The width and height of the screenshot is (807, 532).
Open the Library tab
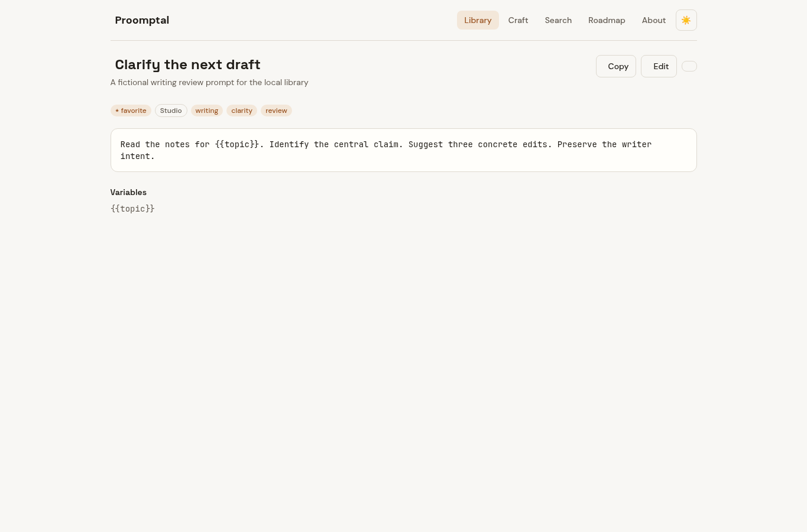click(x=478, y=20)
